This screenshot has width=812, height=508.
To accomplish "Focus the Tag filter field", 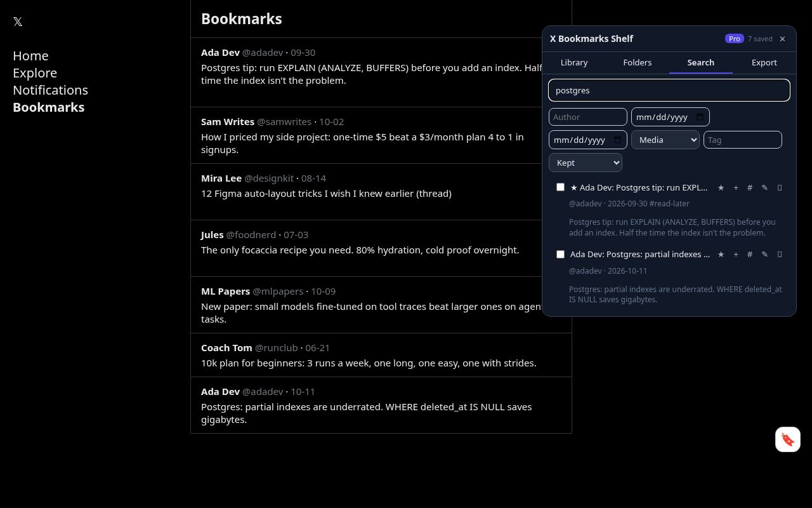I will tap(743, 140).
